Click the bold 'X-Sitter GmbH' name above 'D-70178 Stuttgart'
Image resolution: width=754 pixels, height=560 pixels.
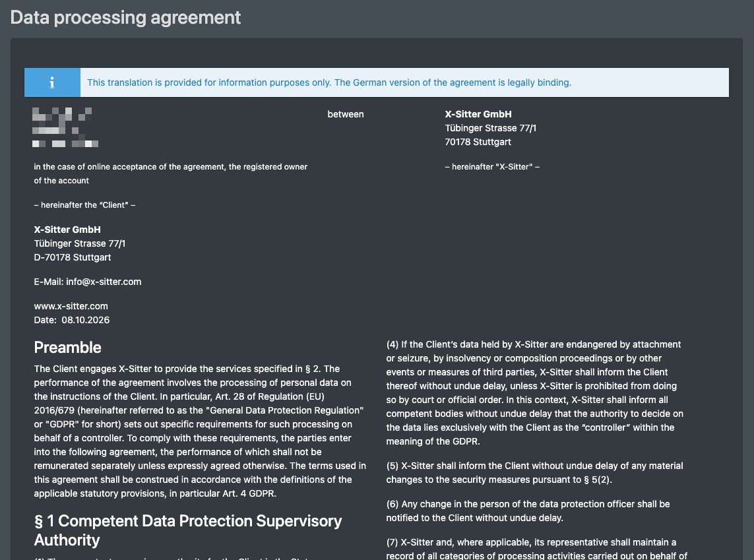[67, 230]
